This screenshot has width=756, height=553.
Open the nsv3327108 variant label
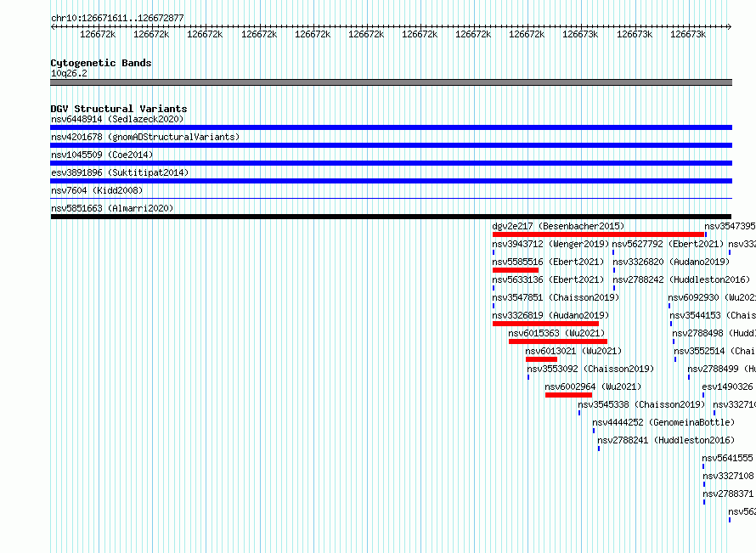(728, 476)
